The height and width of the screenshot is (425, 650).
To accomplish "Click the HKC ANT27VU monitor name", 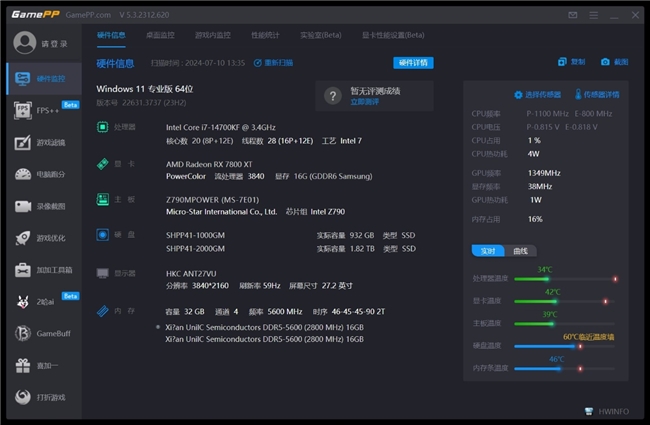I will [191, 274].
